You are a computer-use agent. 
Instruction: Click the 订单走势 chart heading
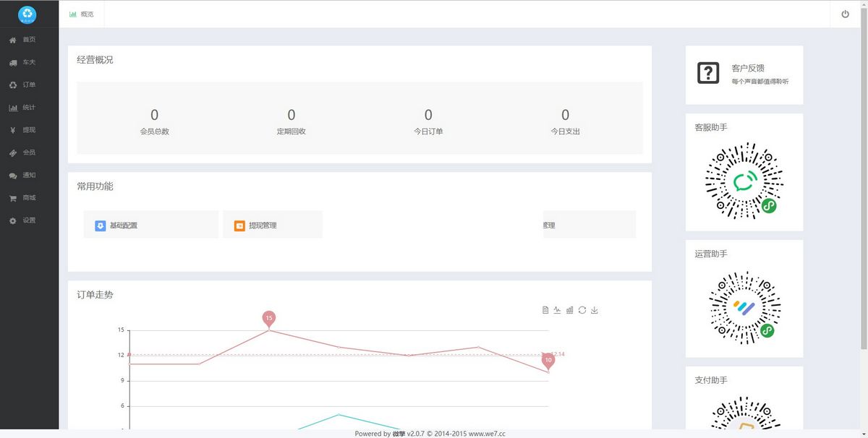point(95,295)
